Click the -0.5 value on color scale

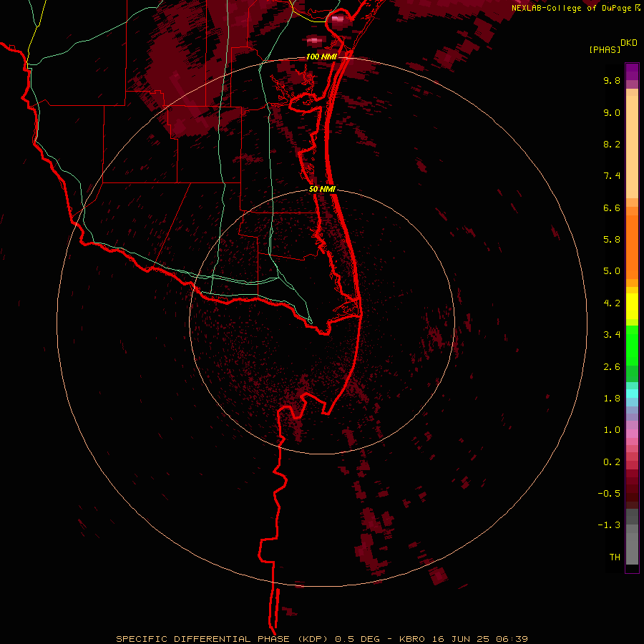[609, 494]
